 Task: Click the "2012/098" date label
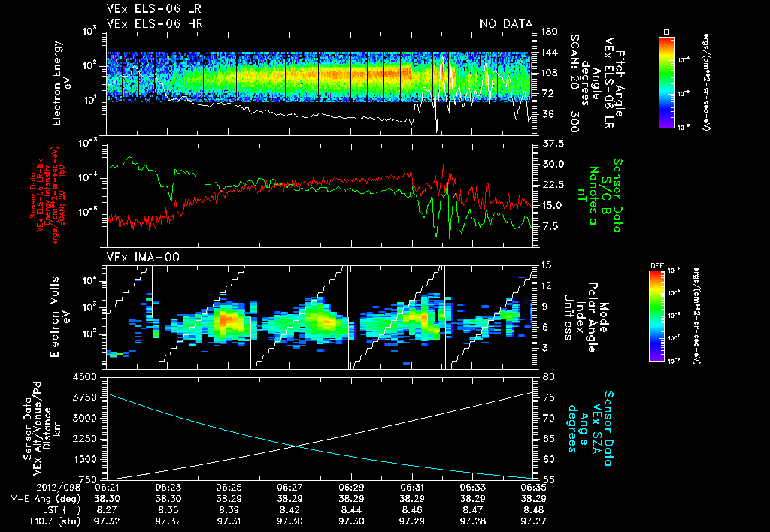click(x=58, y=488)
